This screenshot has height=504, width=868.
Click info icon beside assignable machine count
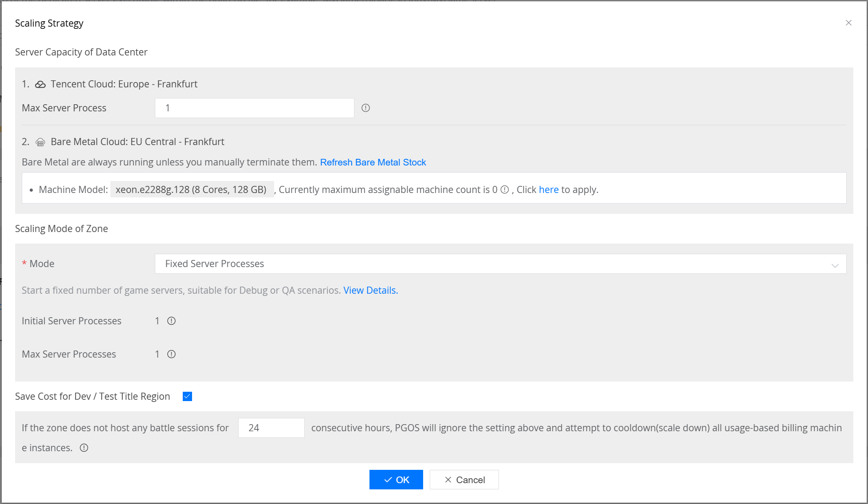pos(505,189)
